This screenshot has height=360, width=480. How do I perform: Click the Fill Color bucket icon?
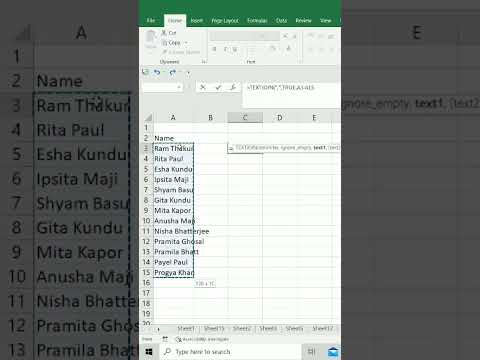273,49
